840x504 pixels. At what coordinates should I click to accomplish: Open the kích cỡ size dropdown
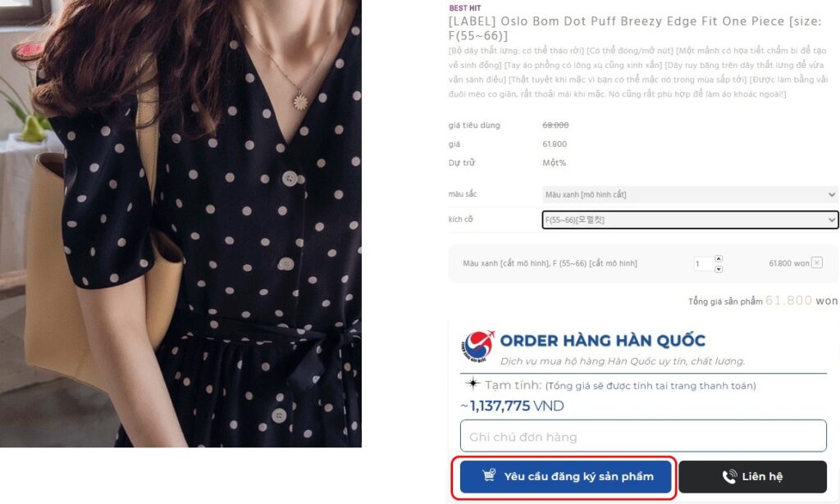coord(690,220)
